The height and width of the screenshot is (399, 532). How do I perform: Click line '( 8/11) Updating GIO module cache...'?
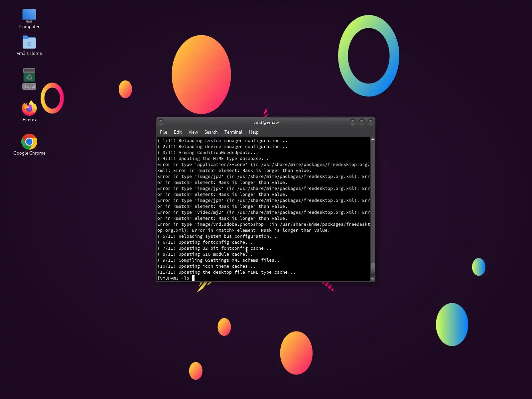(x=205, y=254)
